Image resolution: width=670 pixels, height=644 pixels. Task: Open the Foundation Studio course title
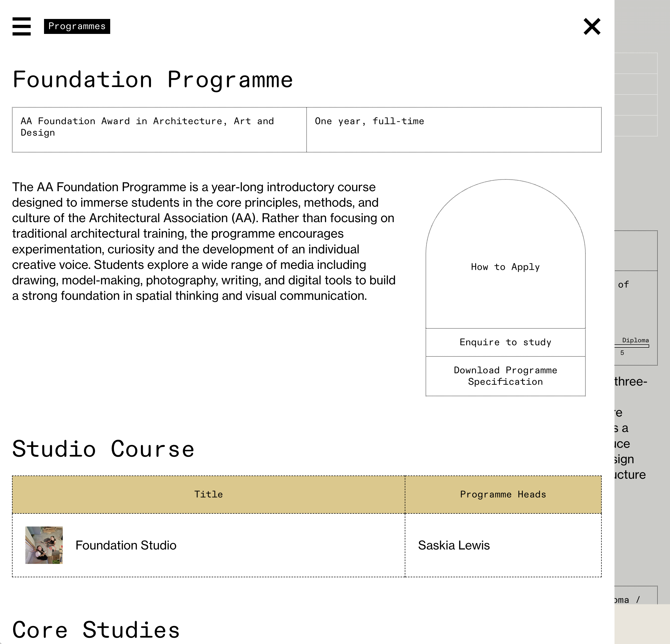(126, 545)
